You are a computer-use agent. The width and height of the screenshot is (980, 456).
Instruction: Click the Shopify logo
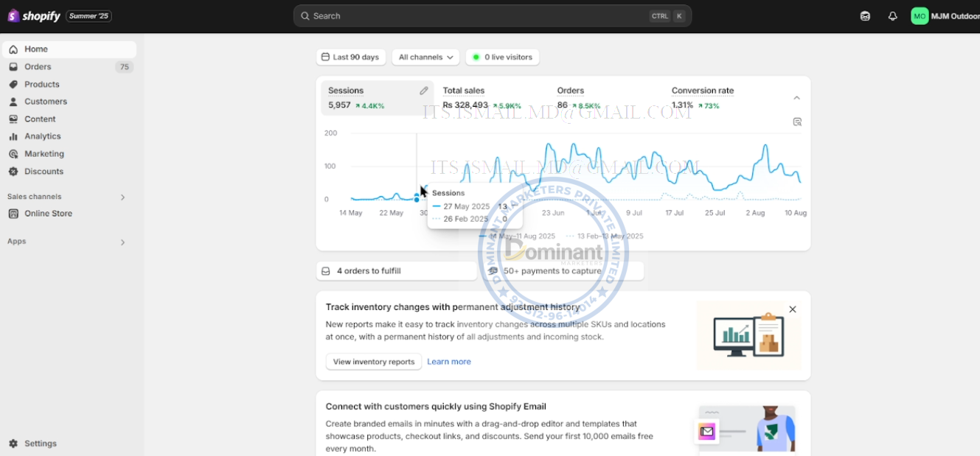35,15
